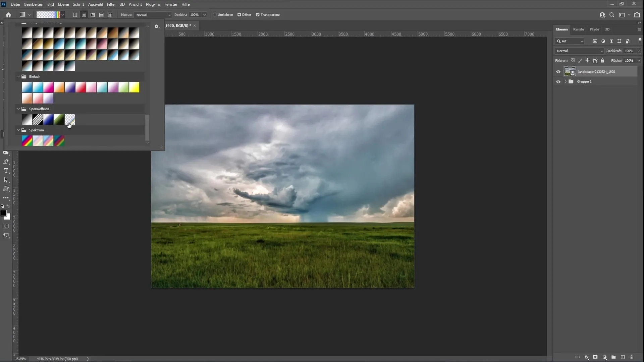Open the Filter menu
Viewport: 644px width, 362px height.
111,4
